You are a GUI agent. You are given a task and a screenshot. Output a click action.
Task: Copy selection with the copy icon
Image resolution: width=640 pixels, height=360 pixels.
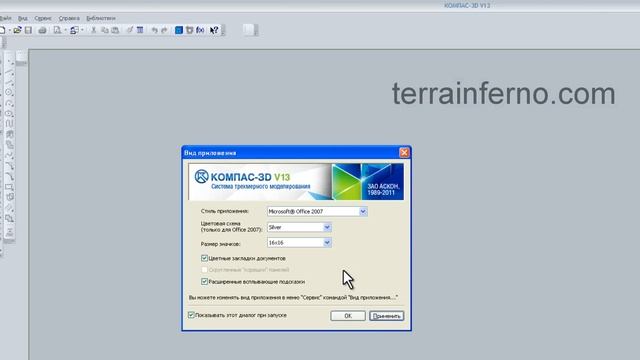(x=104, y=30)
